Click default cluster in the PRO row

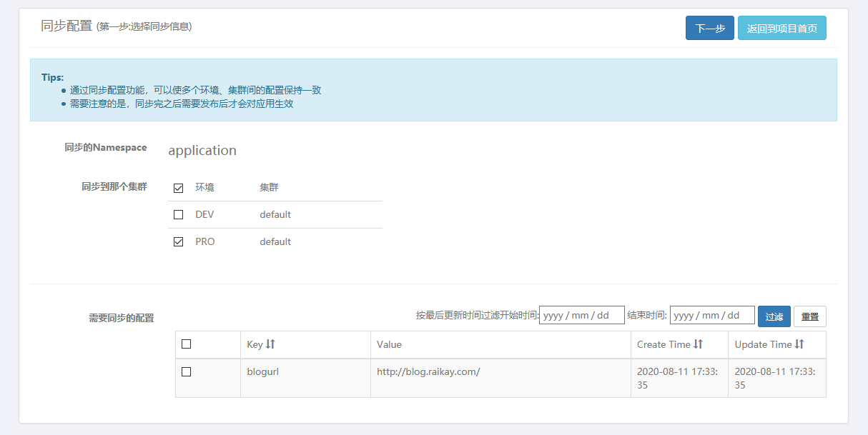[x=275, y=242]
